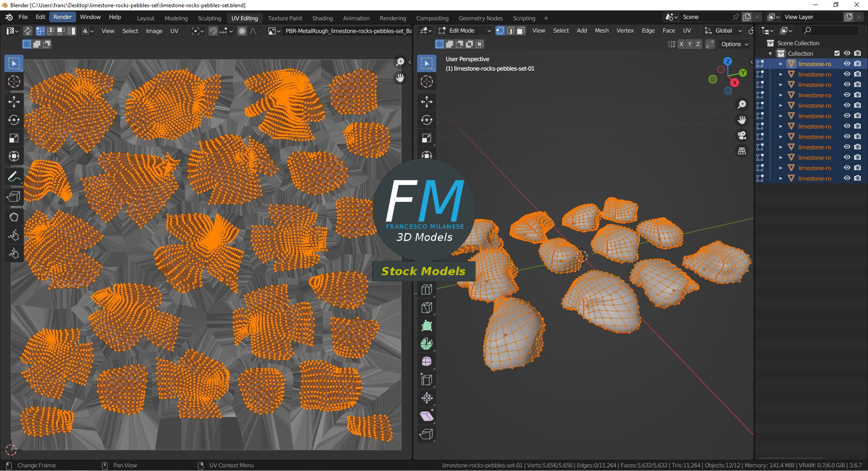The height and width of the screenshot is (471, 868).
Task: Select the Edge Slide tool
Action: (427, 380)
